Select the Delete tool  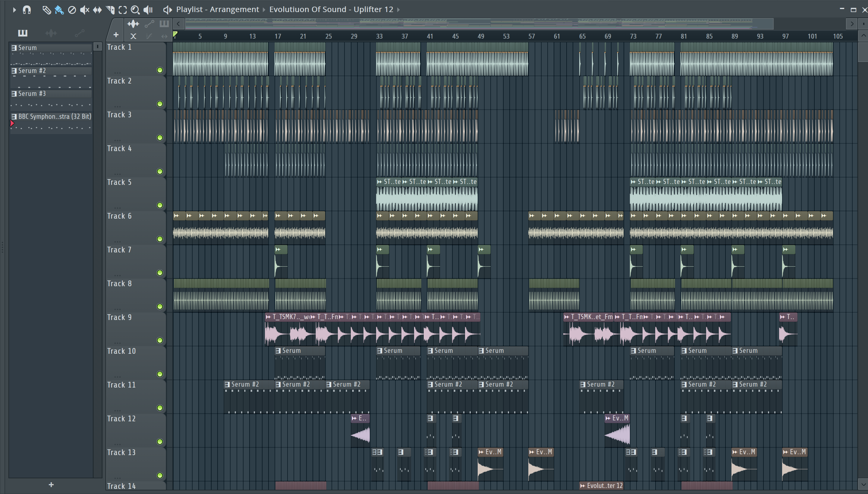click(72, 10)
